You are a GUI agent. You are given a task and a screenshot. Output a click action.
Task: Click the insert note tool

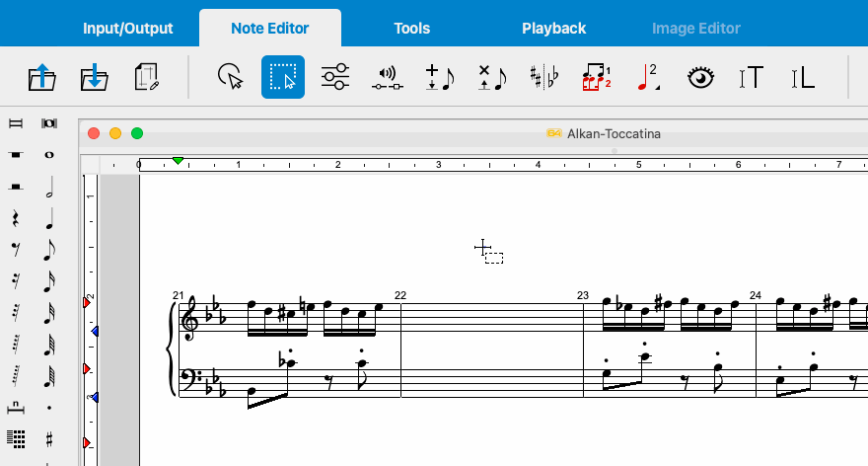point(438,77)
